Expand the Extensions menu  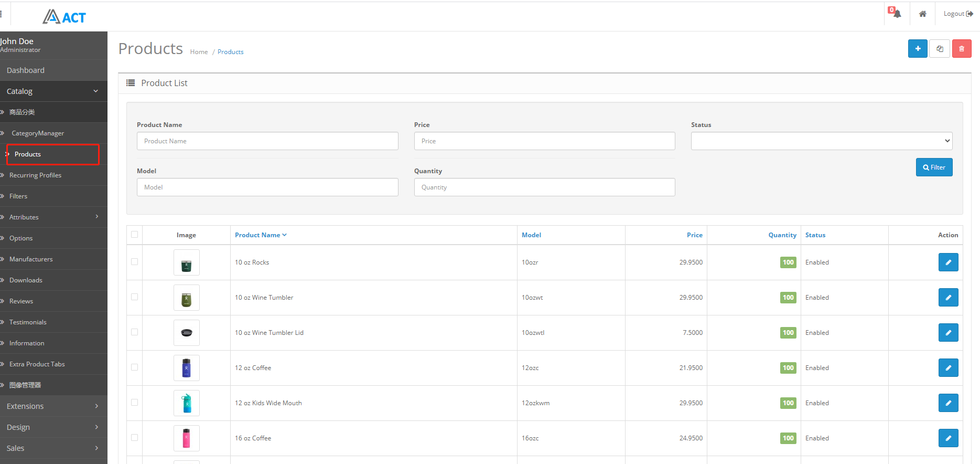click(x=53, y=406)
